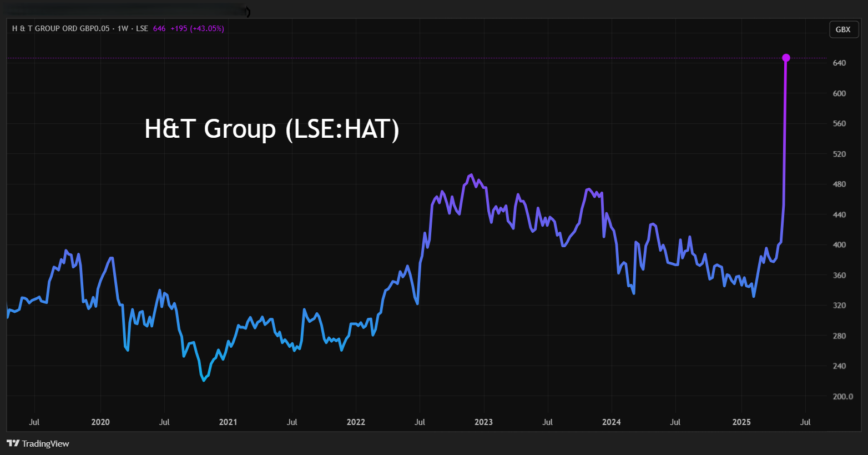Click the 280 price axis label
This screenshot has height=455, width=868.
tap(839, 336)
